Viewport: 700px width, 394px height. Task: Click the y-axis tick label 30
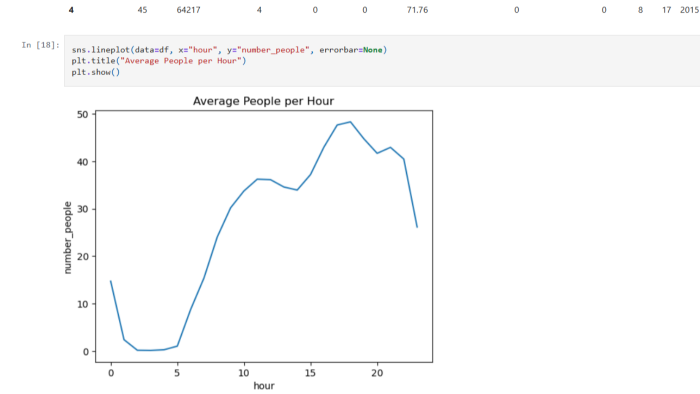(83, 209)
